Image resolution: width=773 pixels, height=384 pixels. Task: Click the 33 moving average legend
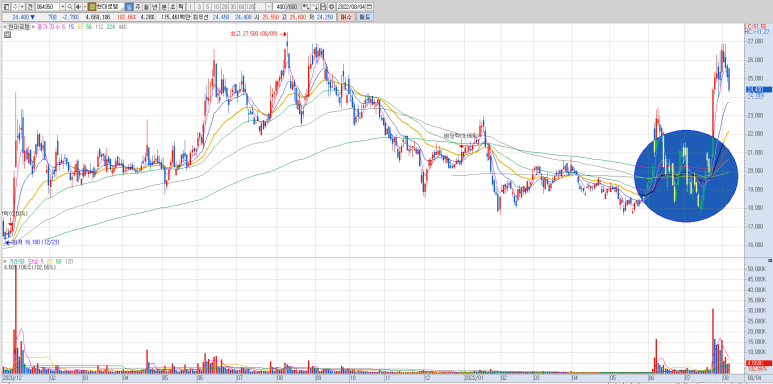(80, 27)
